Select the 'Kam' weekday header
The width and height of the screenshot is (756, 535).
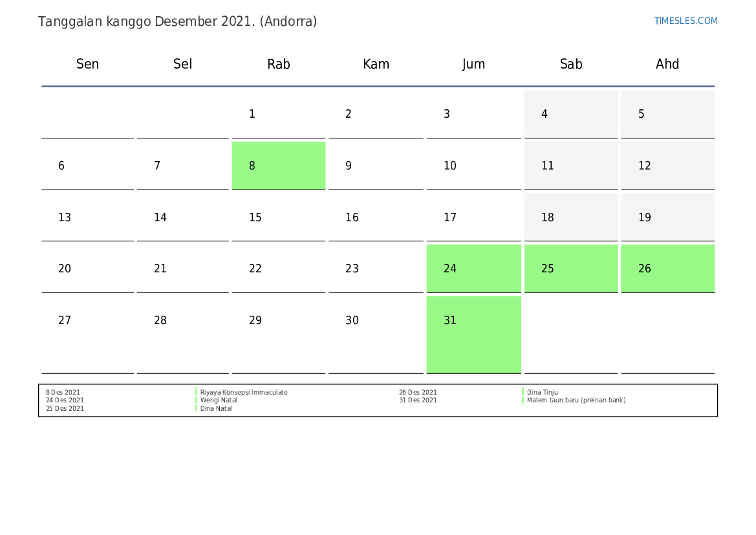376,64
